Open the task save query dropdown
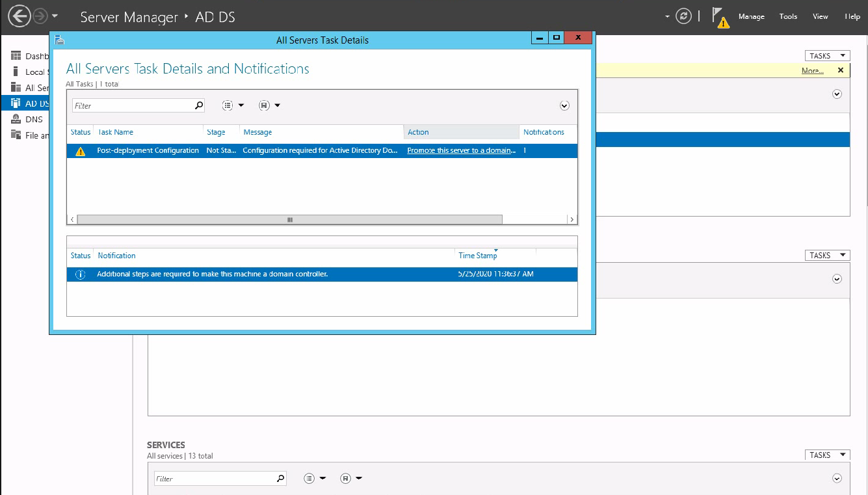This screenshot has width=868, height=495. coord(269,105)
